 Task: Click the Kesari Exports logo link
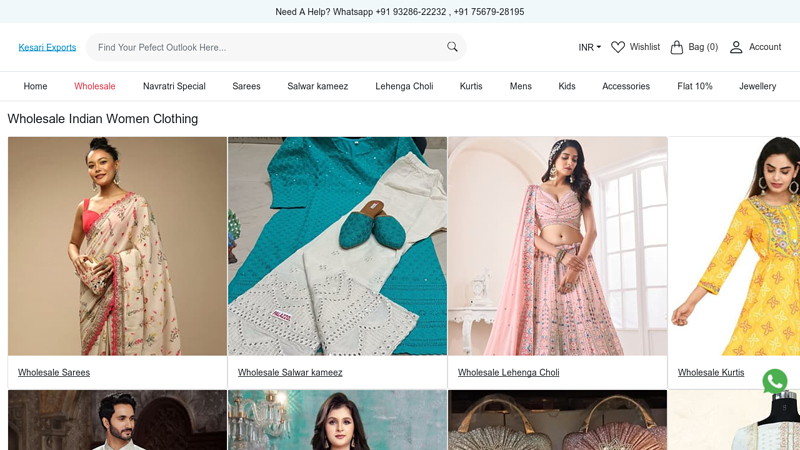(47, 47)
